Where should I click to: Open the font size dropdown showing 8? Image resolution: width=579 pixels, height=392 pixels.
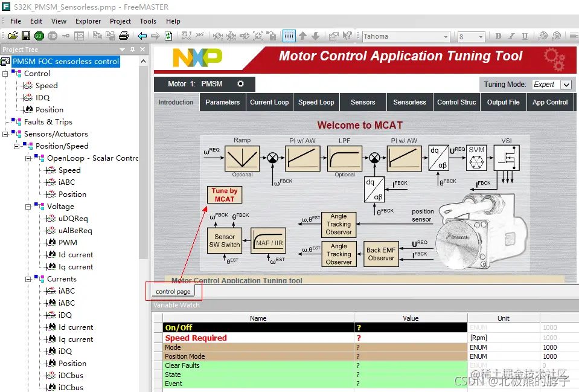481,37
